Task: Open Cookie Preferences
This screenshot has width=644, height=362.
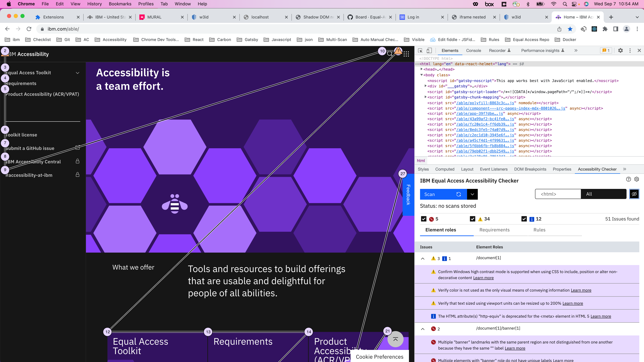Action: [379, 356]
